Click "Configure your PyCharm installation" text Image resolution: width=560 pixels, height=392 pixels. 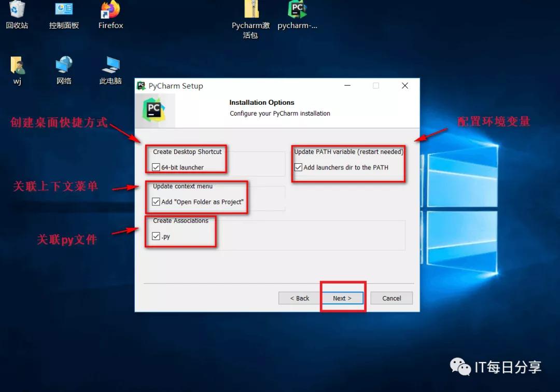(x=280, y=114)
